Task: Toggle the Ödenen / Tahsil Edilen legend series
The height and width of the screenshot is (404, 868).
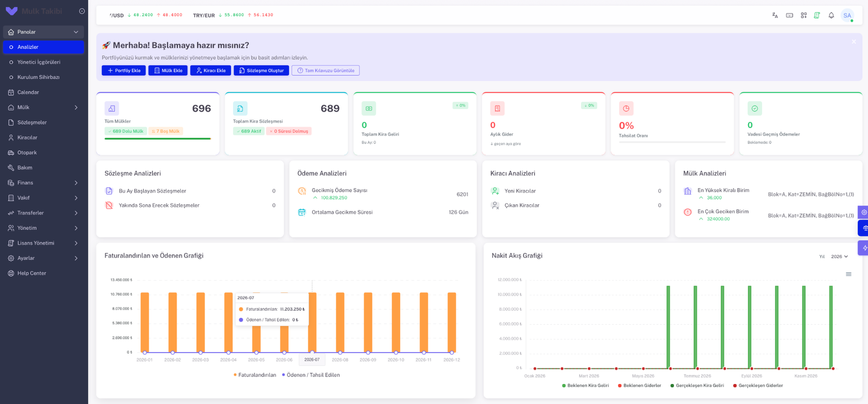Action: (311, 375)
